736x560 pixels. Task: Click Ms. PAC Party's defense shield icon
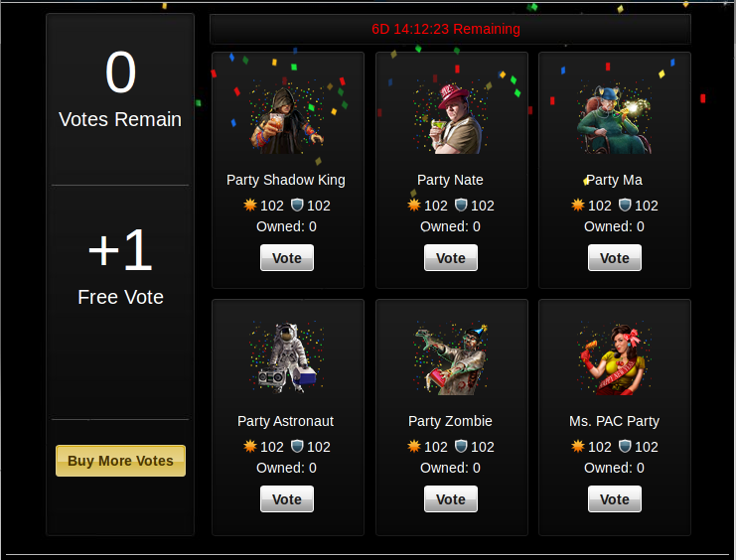tap(625, 446)
